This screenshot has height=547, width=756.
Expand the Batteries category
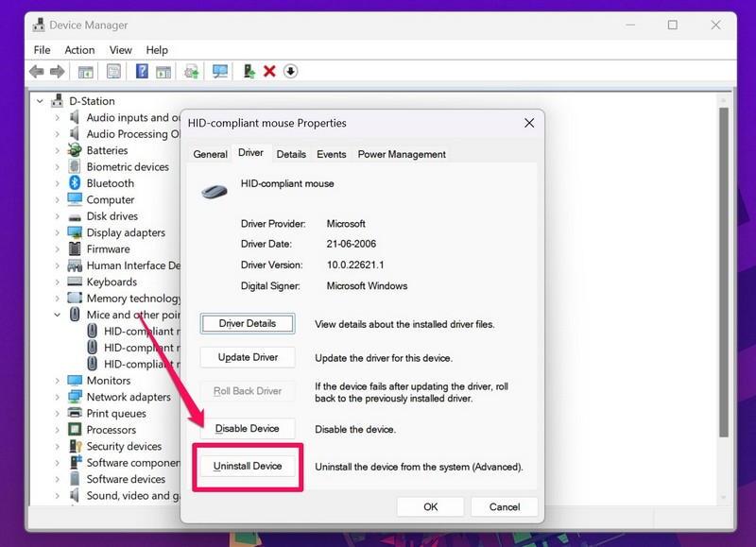(x=57, y=150)
